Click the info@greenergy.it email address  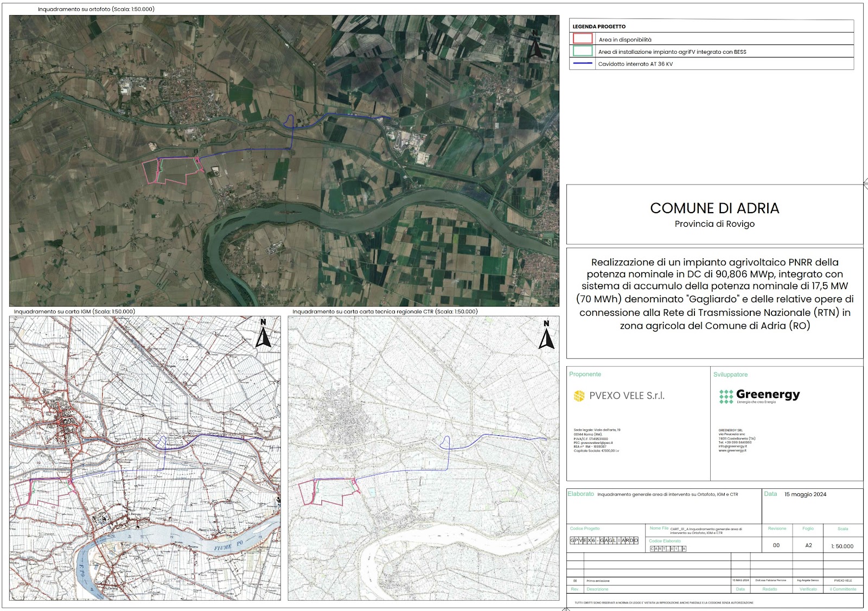[x=732, y=447]
